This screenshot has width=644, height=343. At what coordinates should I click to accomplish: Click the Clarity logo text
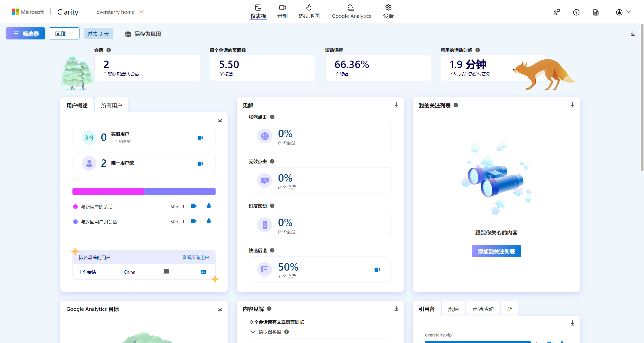point(68,12)
